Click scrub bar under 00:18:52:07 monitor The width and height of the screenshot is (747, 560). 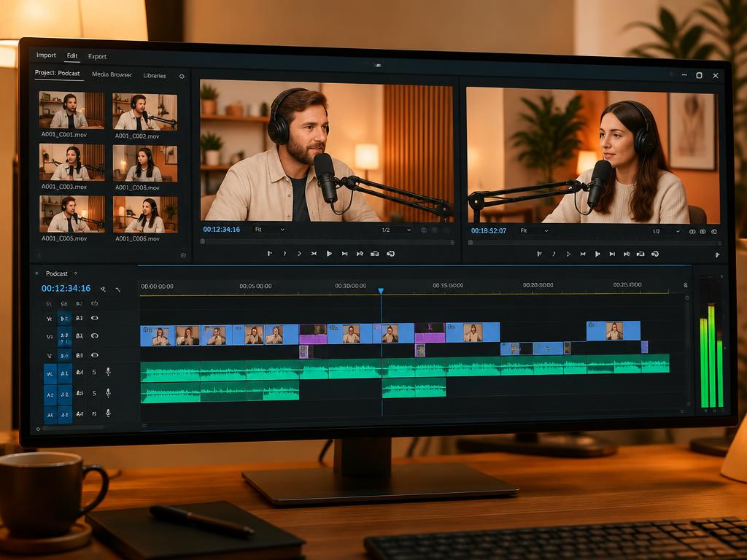pos(595,243)
